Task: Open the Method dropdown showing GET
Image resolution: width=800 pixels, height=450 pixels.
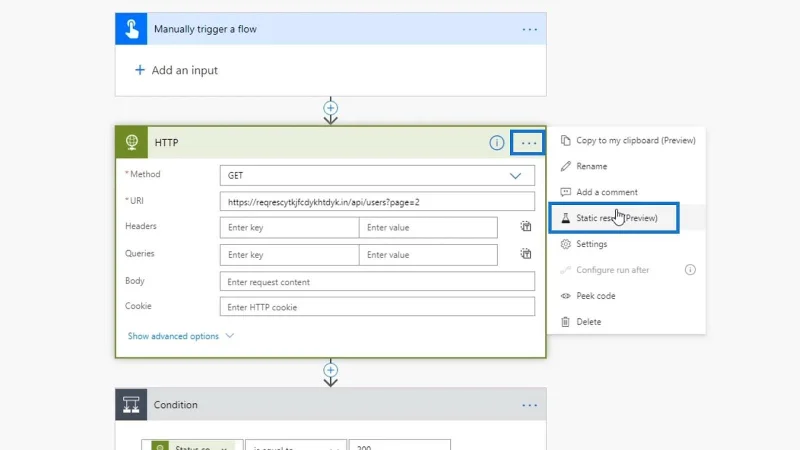Action: tap(377, 176)
